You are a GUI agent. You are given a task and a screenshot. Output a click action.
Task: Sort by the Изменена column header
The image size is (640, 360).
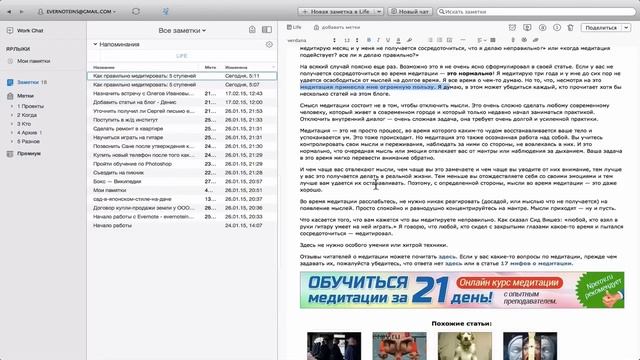(x=236, y=67)
